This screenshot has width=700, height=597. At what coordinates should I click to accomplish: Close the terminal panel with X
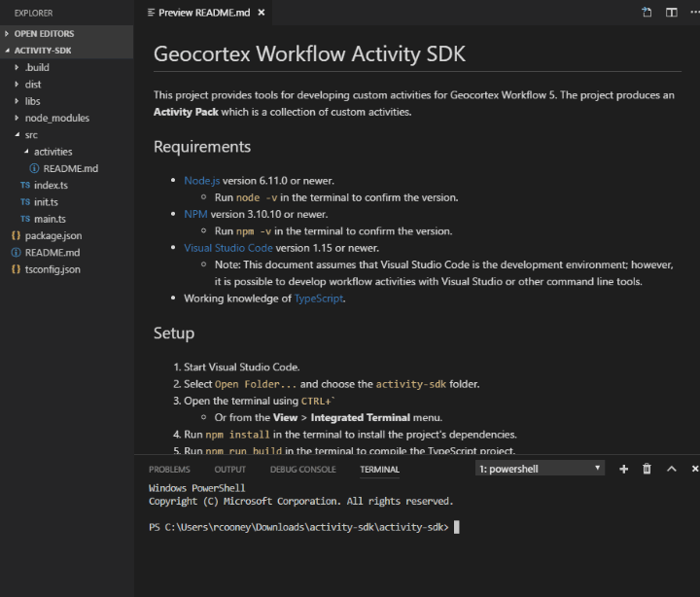(694, 469)
